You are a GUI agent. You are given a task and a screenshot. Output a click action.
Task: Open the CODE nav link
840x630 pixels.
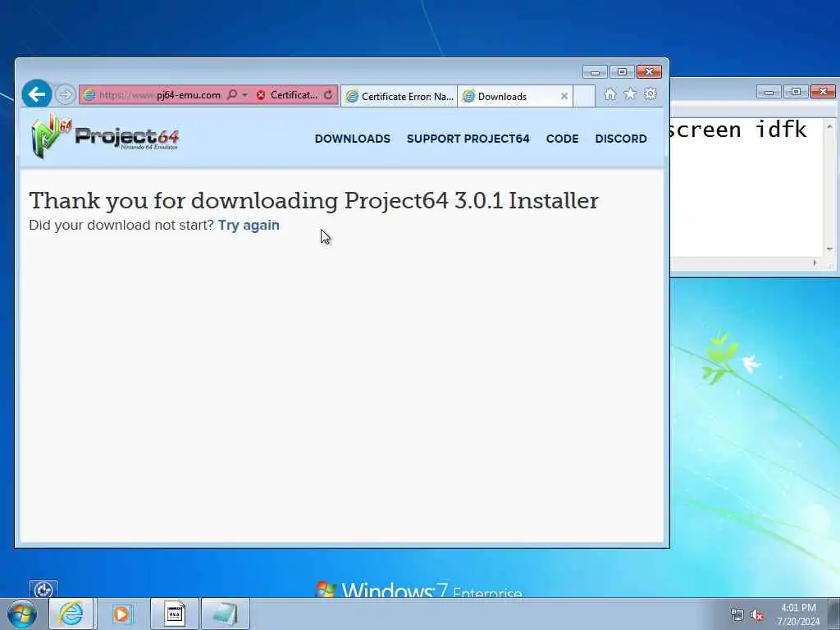click(x=562, y=139)
